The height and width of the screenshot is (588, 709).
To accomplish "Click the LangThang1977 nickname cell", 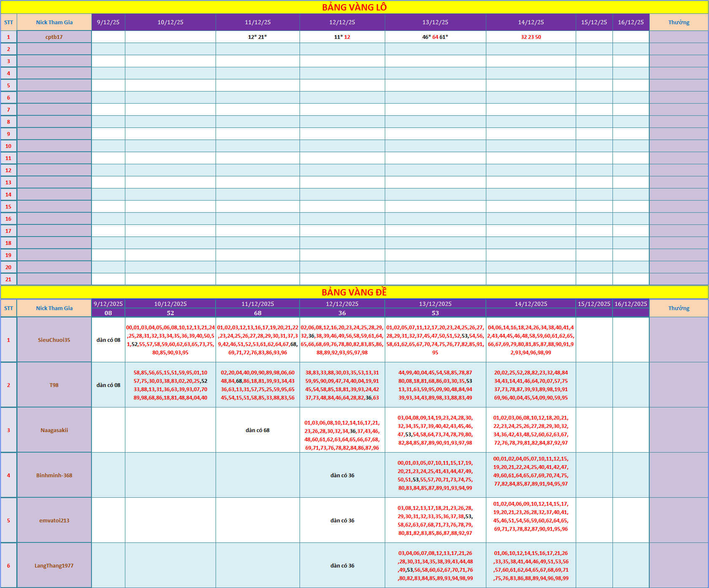I will pyautogui.click(x=54, y=565).
